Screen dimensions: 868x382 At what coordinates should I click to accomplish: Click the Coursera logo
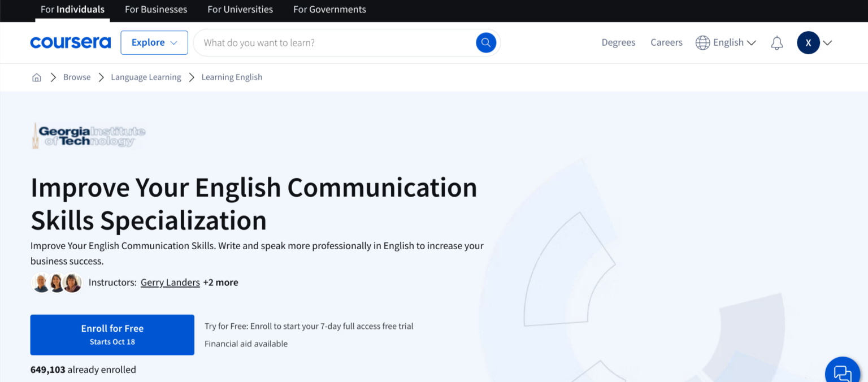pos(70,42)
